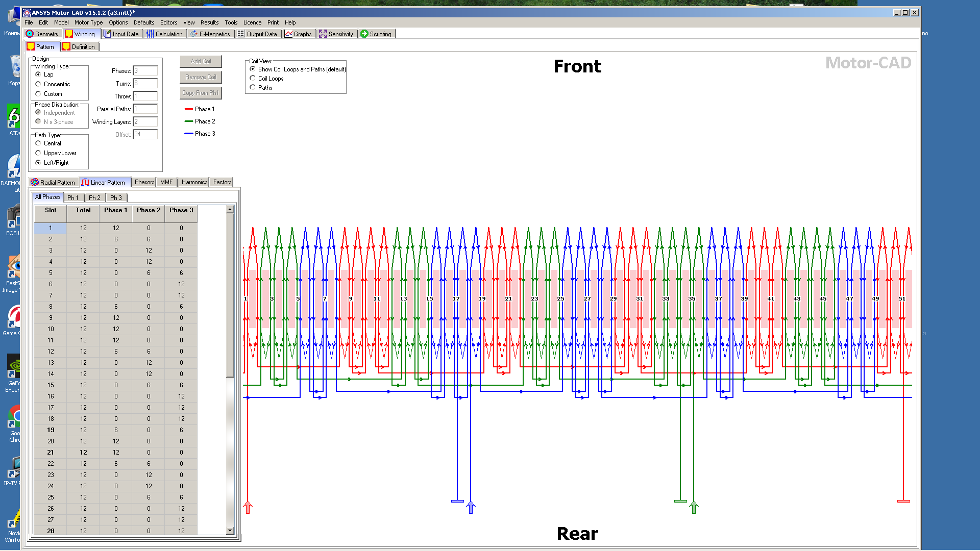Show the Ph 3 table tab
This screenshot has height=551, width=980.
click(116, 198)
